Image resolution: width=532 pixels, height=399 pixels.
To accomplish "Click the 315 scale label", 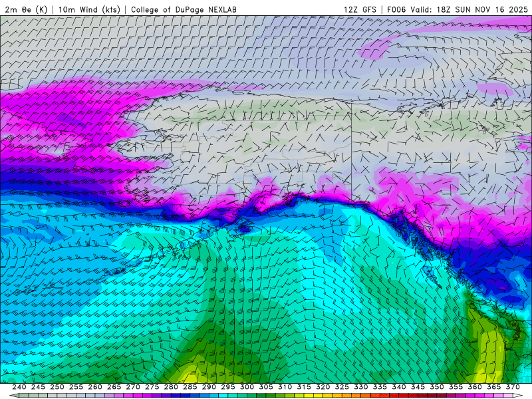I will pyautogui.click(x=304, y=387).
